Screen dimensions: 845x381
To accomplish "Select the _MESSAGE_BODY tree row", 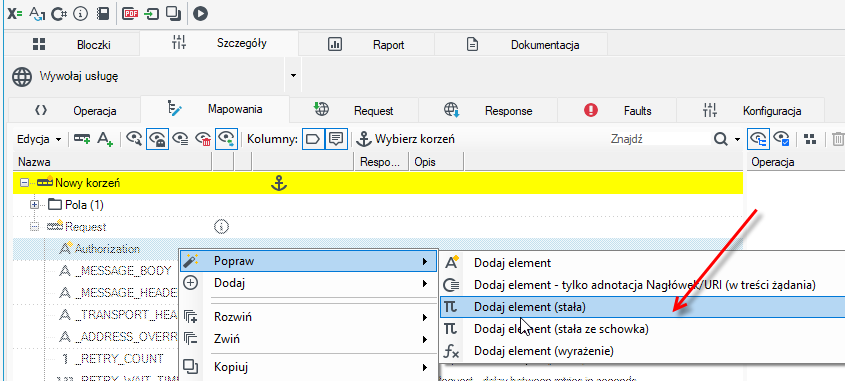I will coord(123,271).
